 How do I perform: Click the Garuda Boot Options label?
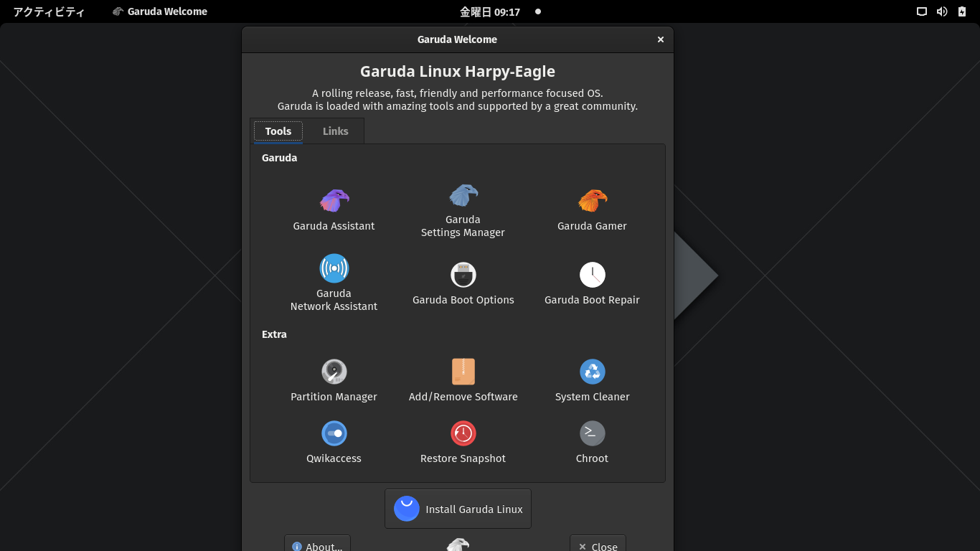(x=463, y=300)
